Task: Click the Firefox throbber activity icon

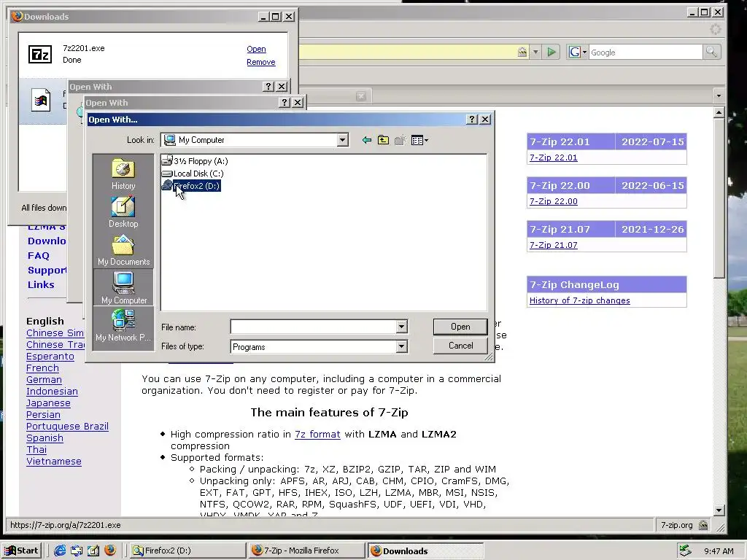Action: coord(715,29)
